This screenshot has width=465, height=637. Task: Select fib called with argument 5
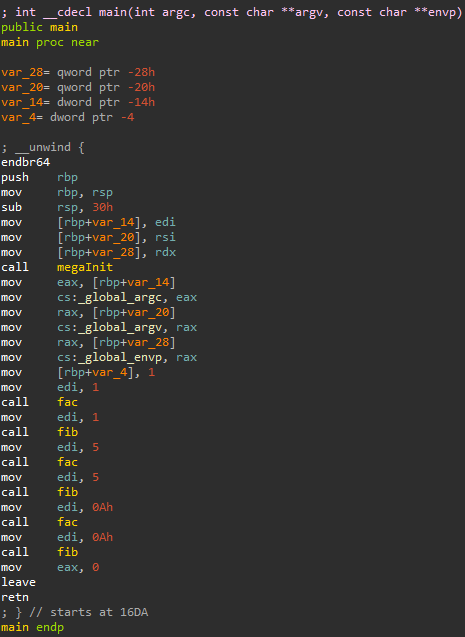(67, 492)
